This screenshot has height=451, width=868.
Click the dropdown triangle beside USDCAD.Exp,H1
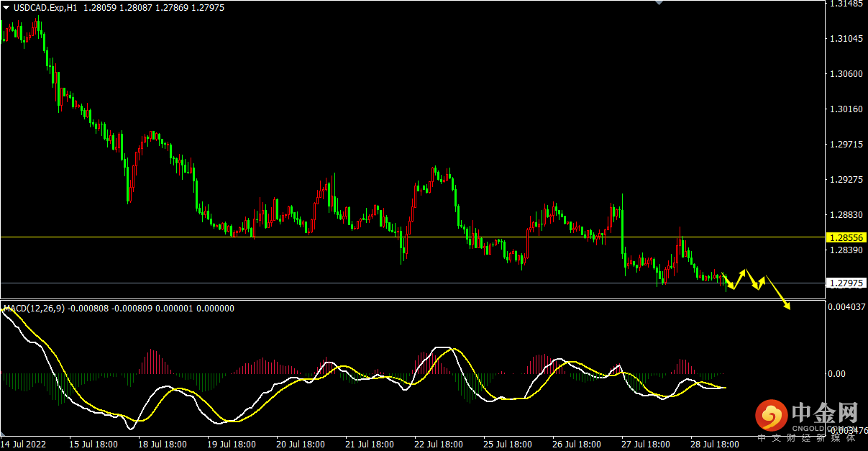tap(6, 8)
